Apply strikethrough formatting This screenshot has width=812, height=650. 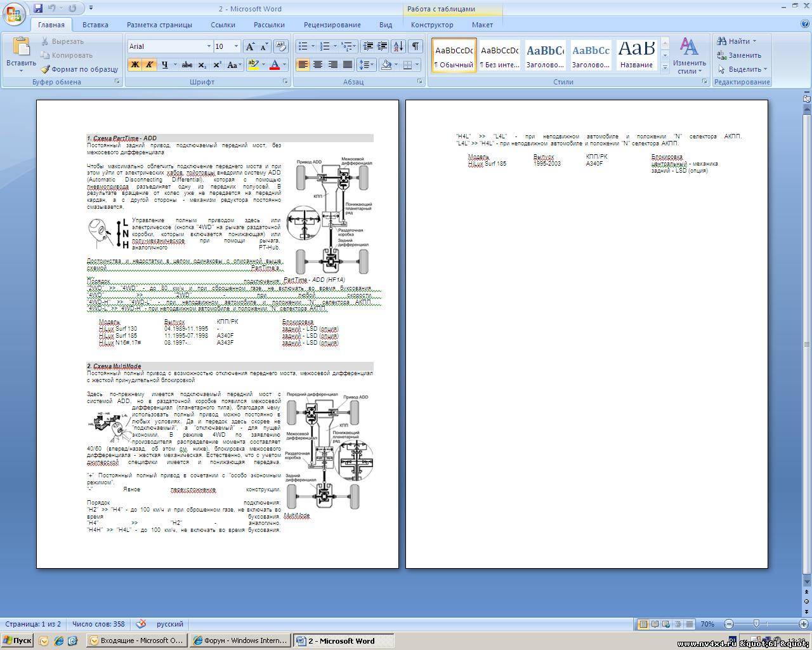click(187, 65)
